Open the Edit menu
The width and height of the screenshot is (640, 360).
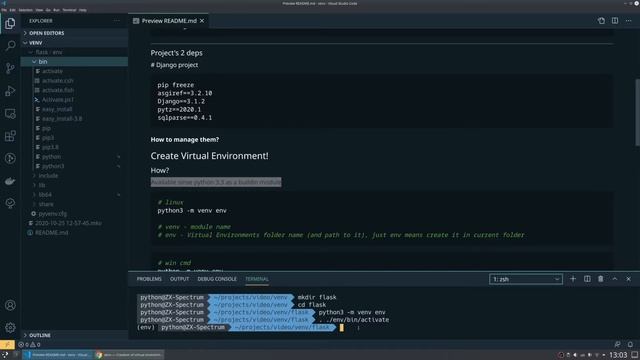point(13,10)
